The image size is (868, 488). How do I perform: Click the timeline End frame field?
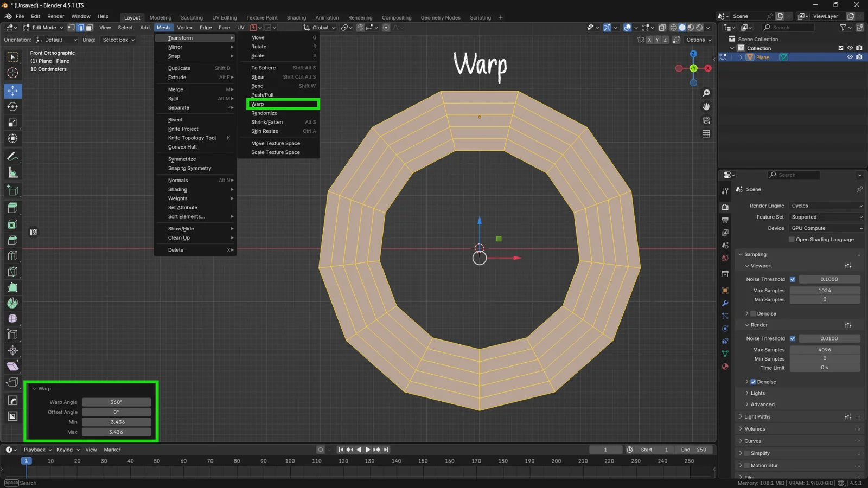694,450
